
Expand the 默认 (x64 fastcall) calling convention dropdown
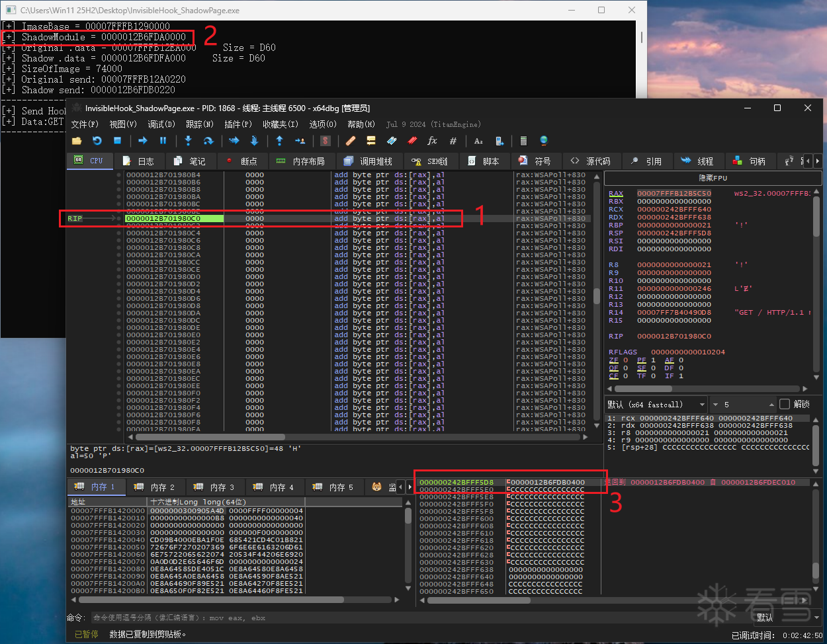tap(656, 404)
